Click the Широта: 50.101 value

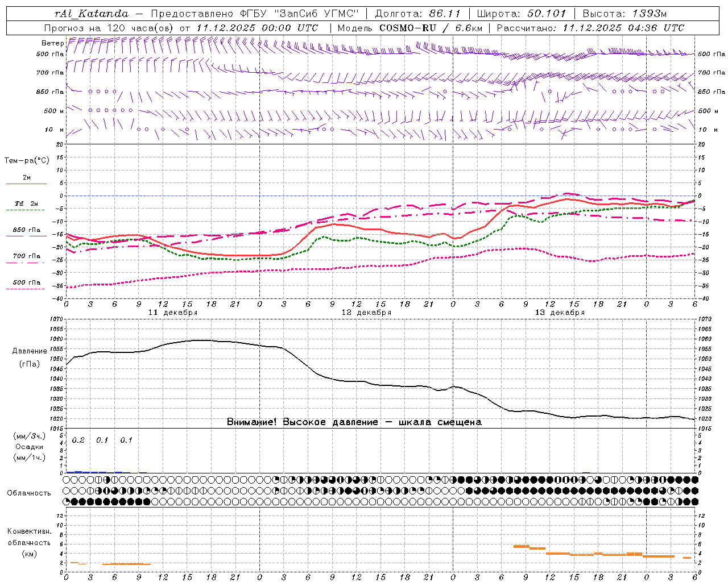click(x=522, y=14)
